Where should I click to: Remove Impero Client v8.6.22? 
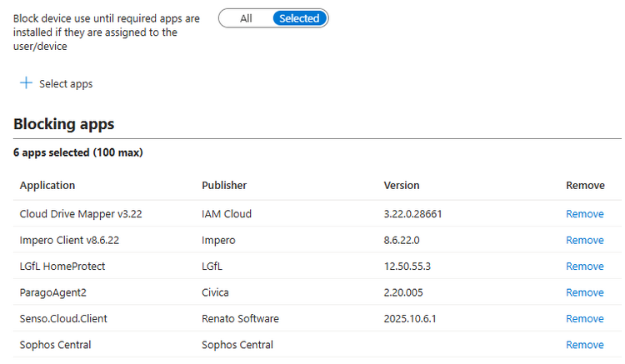[585, 240]
